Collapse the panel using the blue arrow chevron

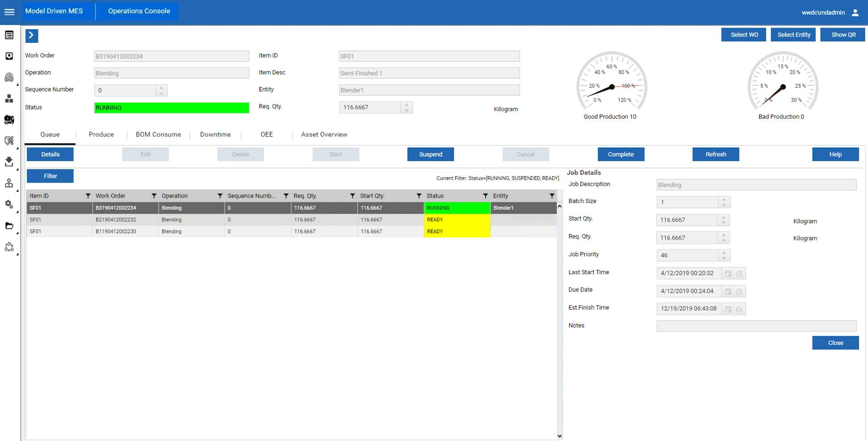click(31, 35)
